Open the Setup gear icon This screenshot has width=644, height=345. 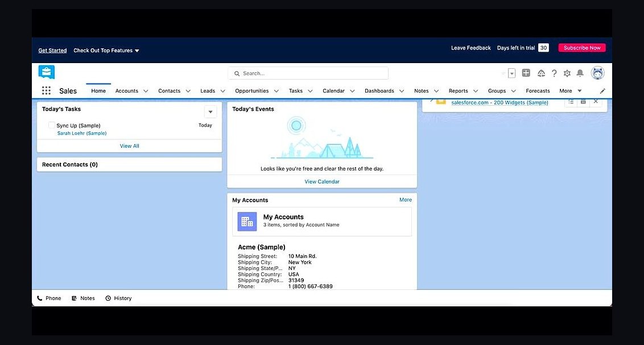[567, 73]
